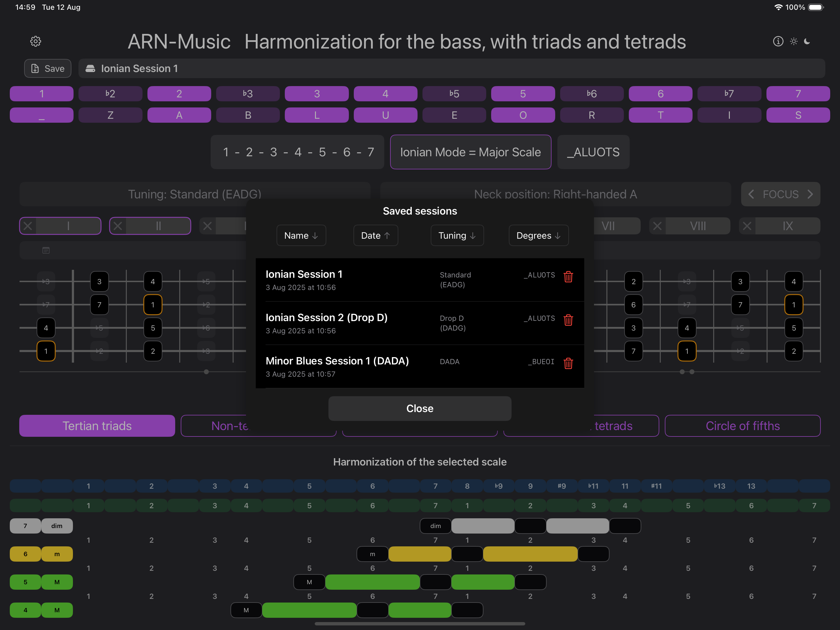840x630 pixels.
Task: Click the bottom horizontal scroll indicator
Action: tap(420, 624)
